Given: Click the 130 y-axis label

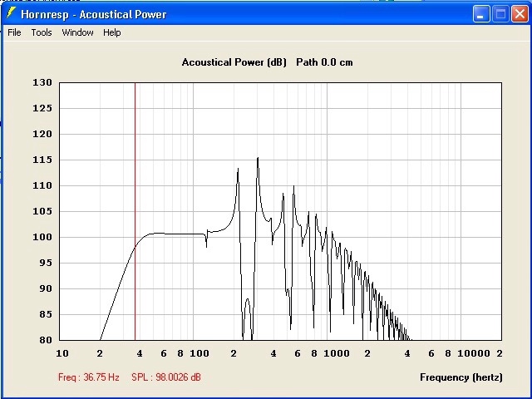Looking at the screenshot, I should coord(42,82).
